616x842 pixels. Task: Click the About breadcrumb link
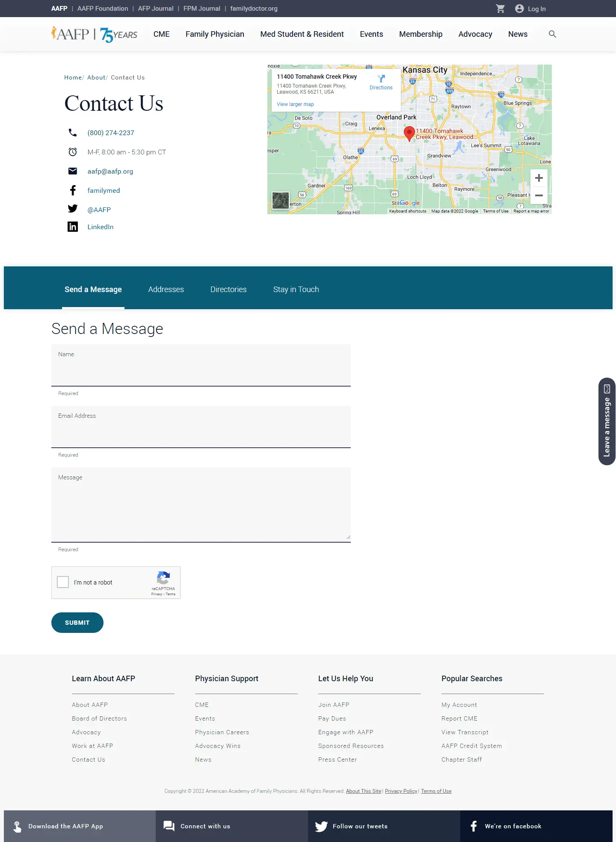coord(96,77)
